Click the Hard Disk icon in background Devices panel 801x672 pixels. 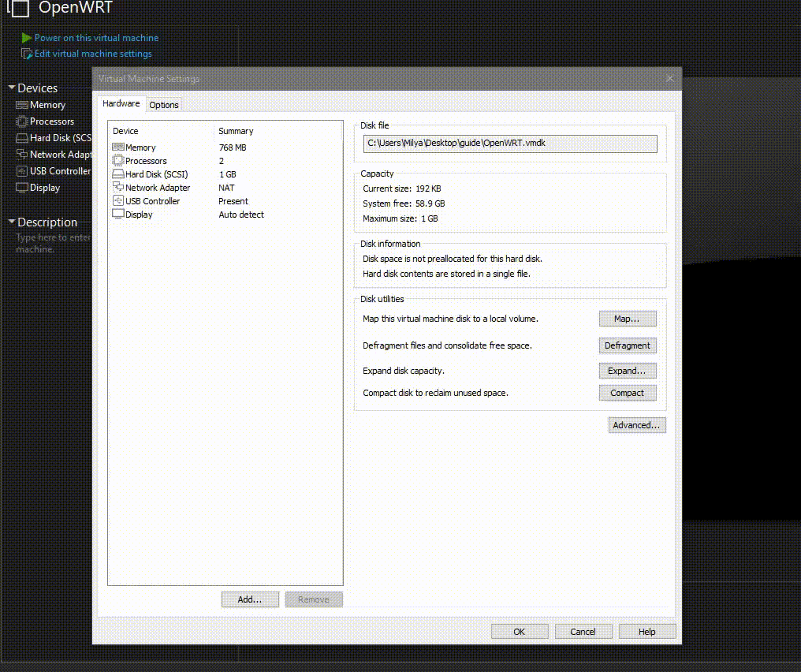point(22,138)
